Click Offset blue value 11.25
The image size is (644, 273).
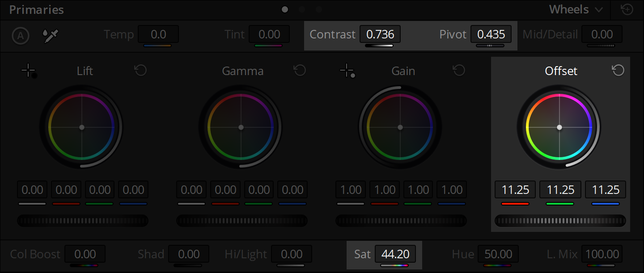point(606,190)
